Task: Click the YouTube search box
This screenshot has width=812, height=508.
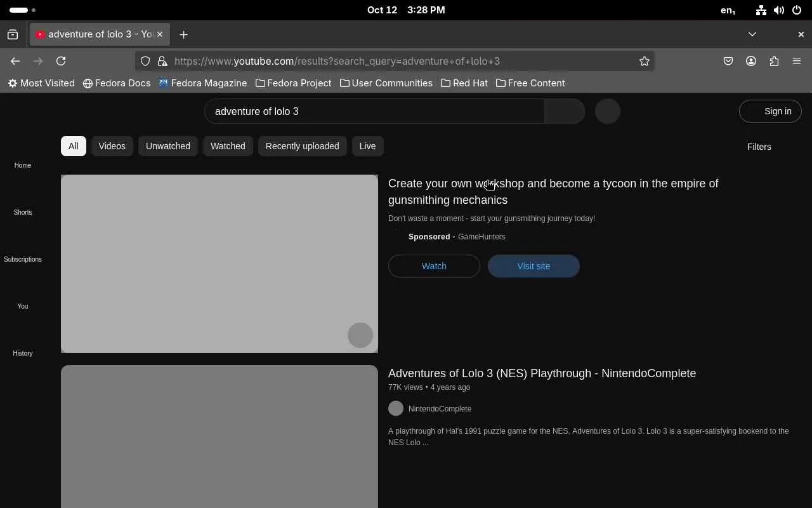Action: (x=374, y=111)
